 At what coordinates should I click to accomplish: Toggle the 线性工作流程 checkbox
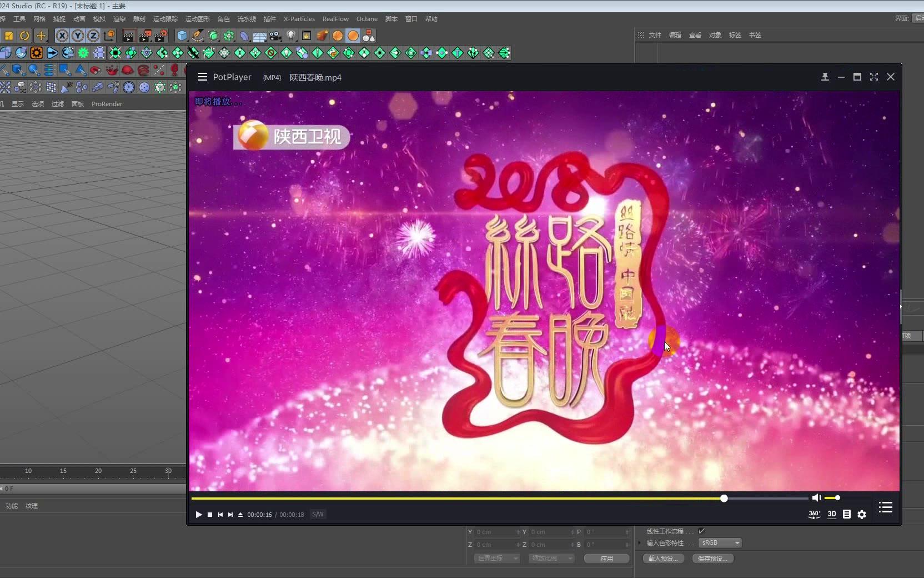point(702,531)
